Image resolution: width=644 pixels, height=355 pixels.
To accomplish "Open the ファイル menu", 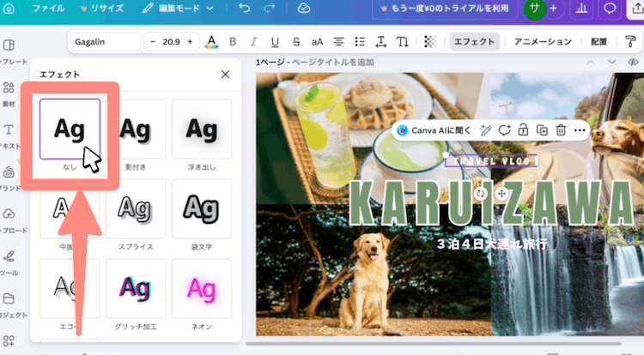I will coord(48,9).
